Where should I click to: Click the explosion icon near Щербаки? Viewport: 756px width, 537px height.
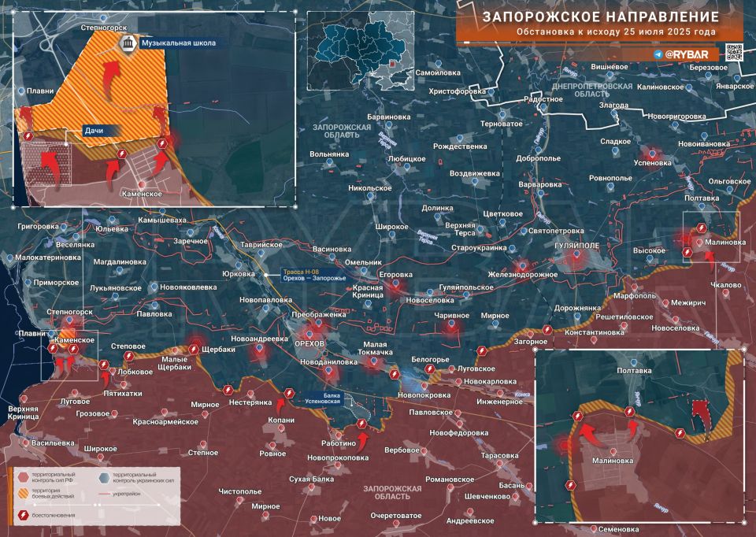tap(193, 347)
